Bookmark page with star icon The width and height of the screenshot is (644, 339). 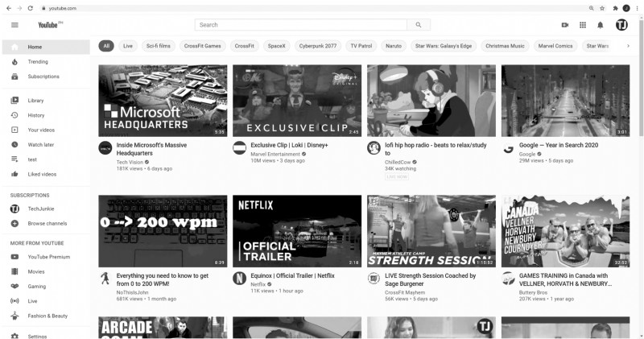click(x=602, y=8)
